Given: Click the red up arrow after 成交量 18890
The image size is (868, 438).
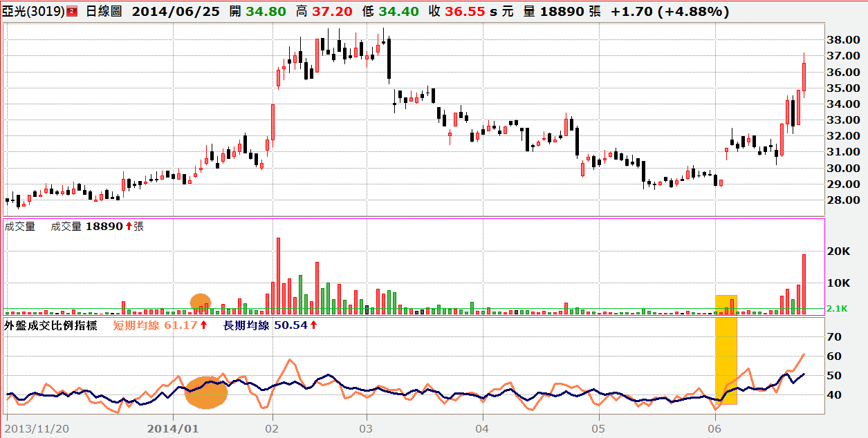Looking at the screenshot, I should tap(129, 227).
